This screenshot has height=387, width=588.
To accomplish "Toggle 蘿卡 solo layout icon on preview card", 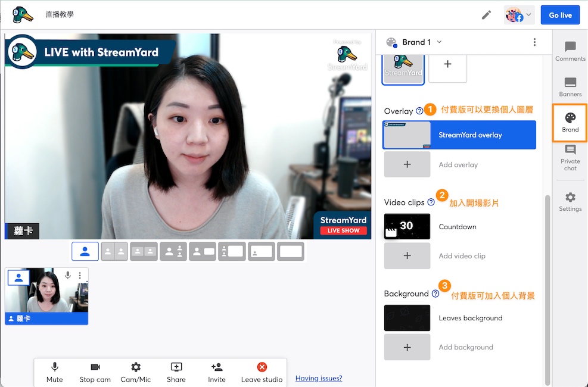I will [18, 277].
